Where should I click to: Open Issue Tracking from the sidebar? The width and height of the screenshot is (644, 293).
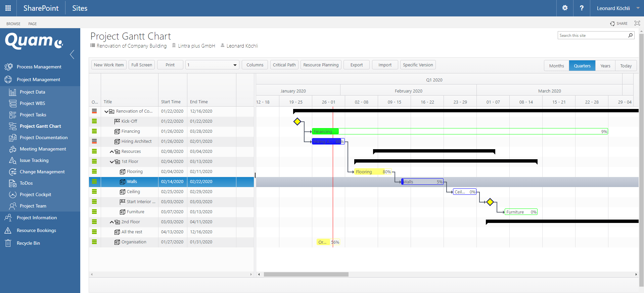click(34, 160)
